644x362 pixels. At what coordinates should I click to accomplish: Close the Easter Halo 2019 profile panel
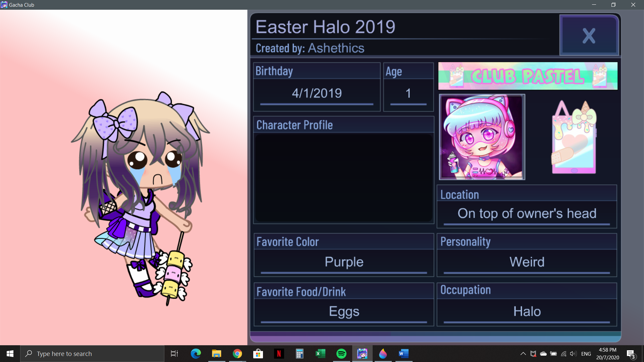pos(589,35)
